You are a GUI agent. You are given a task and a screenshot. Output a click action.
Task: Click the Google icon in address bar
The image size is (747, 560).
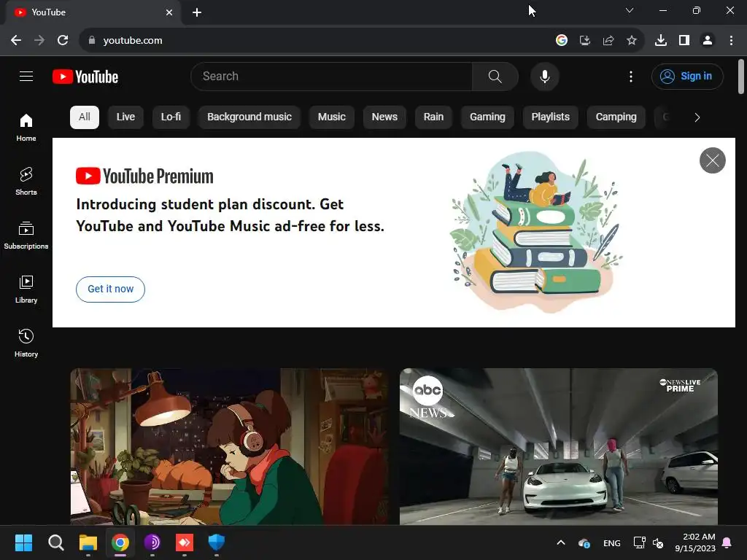(562, 41)
